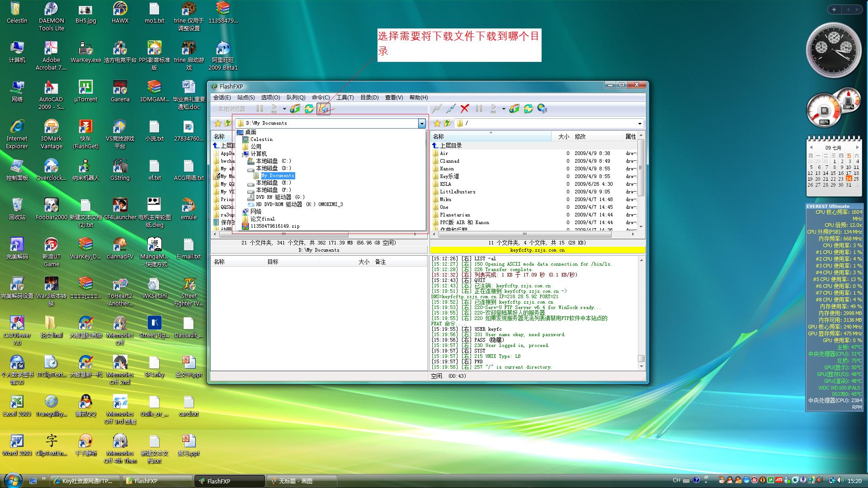This screenshot has width=868, height=488.
Task: Open the left transfer options dropdown arrow
Action: click(x=284, y=109)
